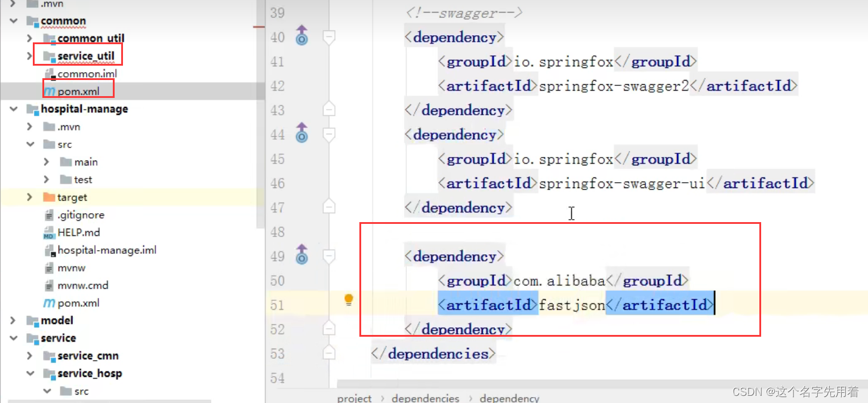Select the common.iml file
The width and height of the screenshot is (868, 403).
coord(87,74)
